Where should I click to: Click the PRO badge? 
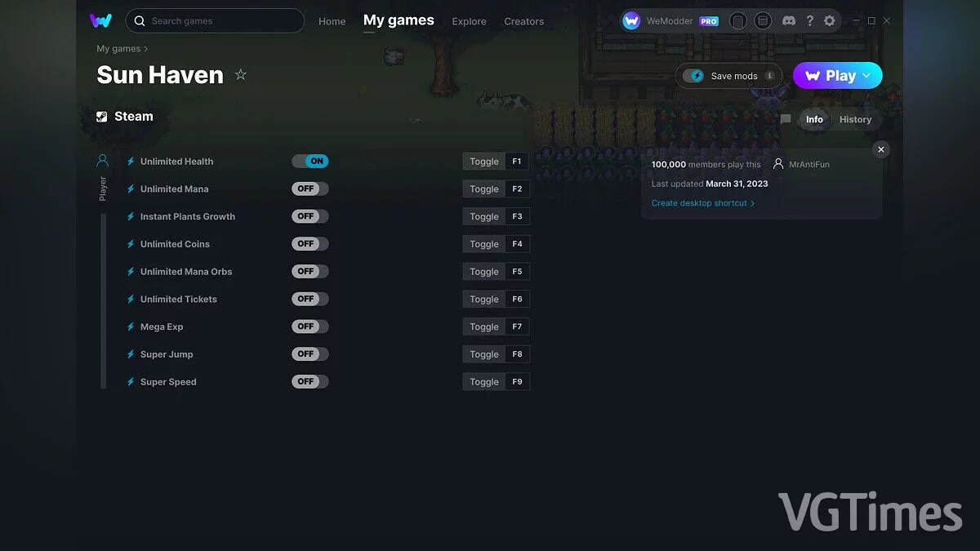pyautogui.click(x=709, y=21)
